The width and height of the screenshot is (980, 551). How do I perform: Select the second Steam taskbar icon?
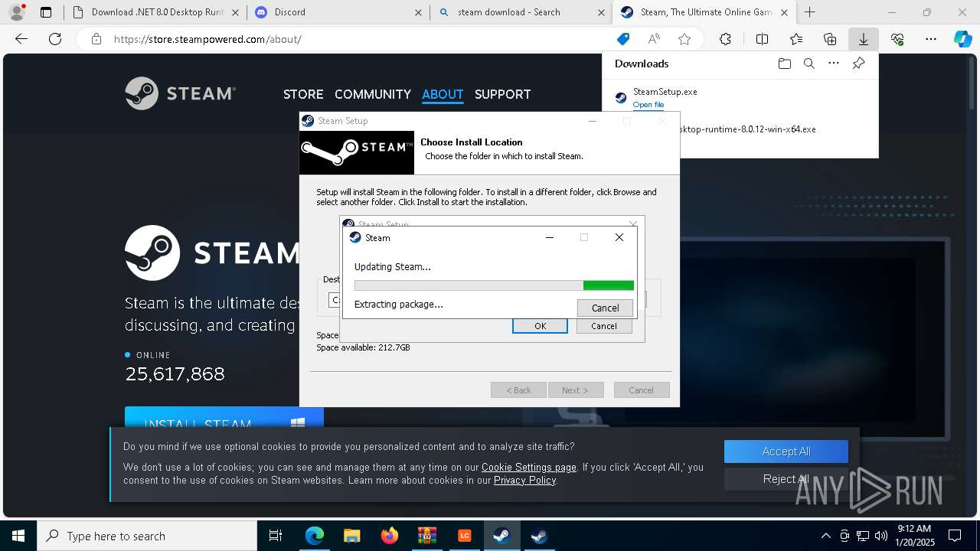(x=539, y=536)
